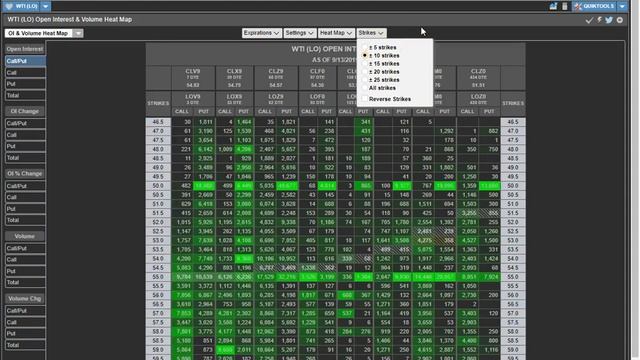Open the chart icon in the top bar
This screenshot has height=360, width=640.
click(x=553, y=6)
